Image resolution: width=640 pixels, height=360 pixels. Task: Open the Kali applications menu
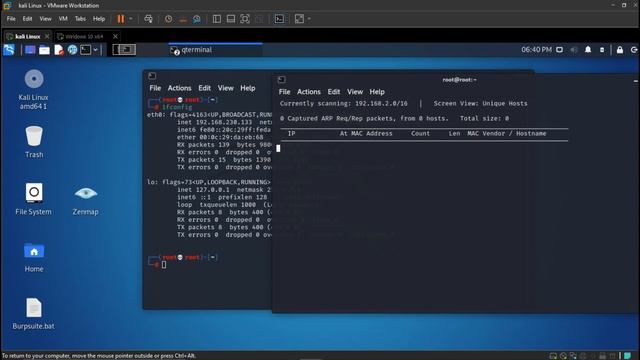(9, 50)
